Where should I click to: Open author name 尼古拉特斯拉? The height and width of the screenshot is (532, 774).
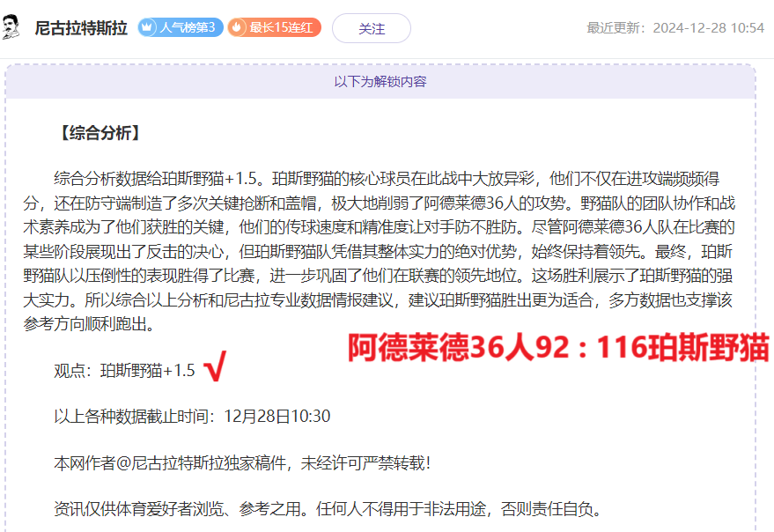click(81, 28)
